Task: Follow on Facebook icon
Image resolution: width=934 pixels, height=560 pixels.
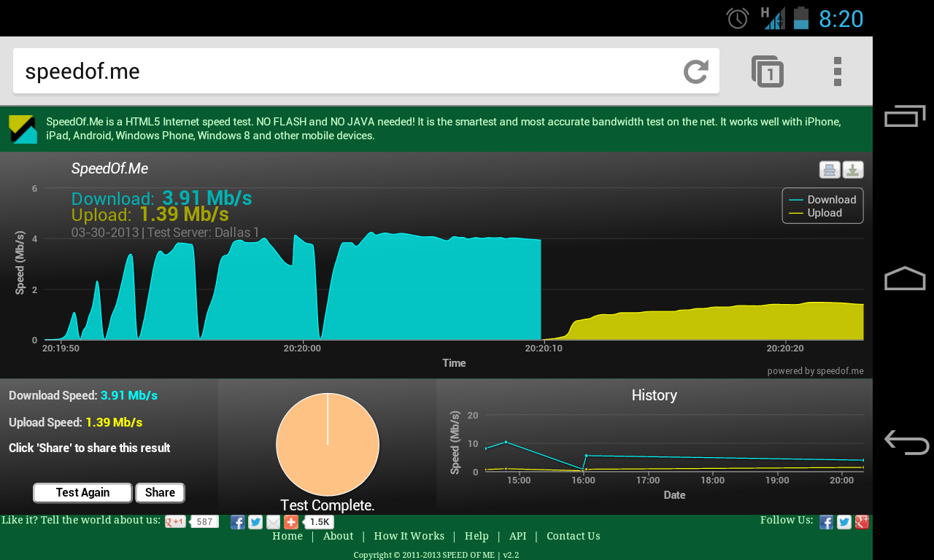Action: (826, 522)
